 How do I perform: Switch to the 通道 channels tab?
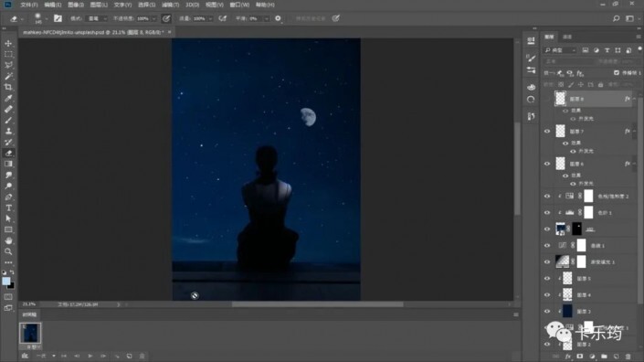coord(567,37)
